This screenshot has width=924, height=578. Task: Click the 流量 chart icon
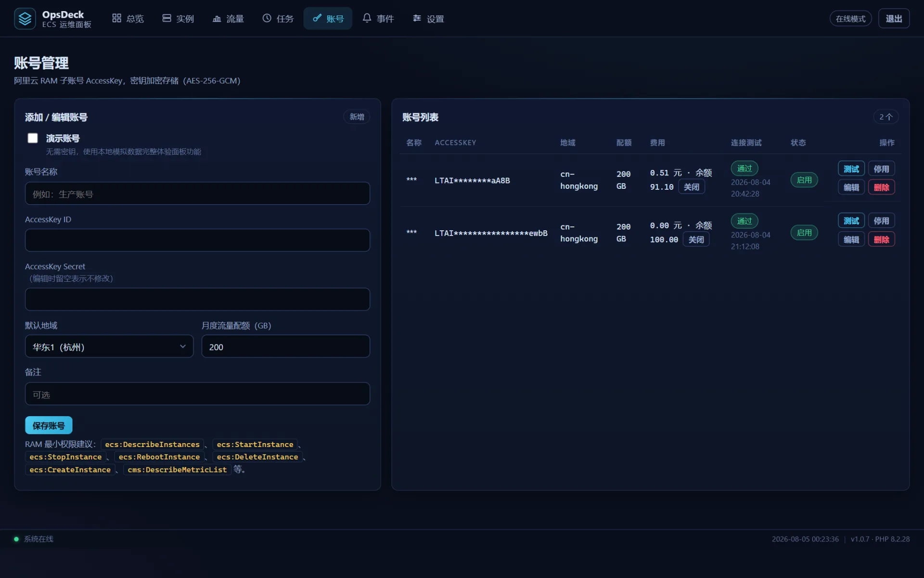(x=217, y=18)
